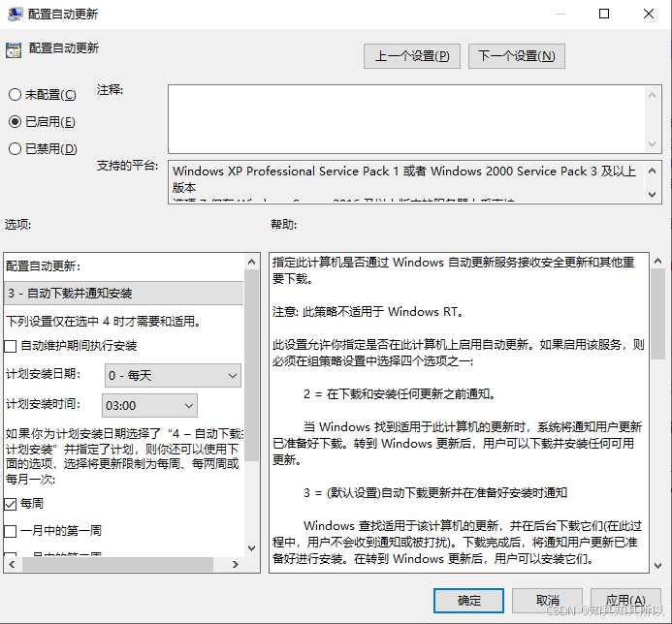
Task: Click help line 2 = 在下载和安装任何更新之前通知
Action: pyautogui.click(x=400, y=394)
